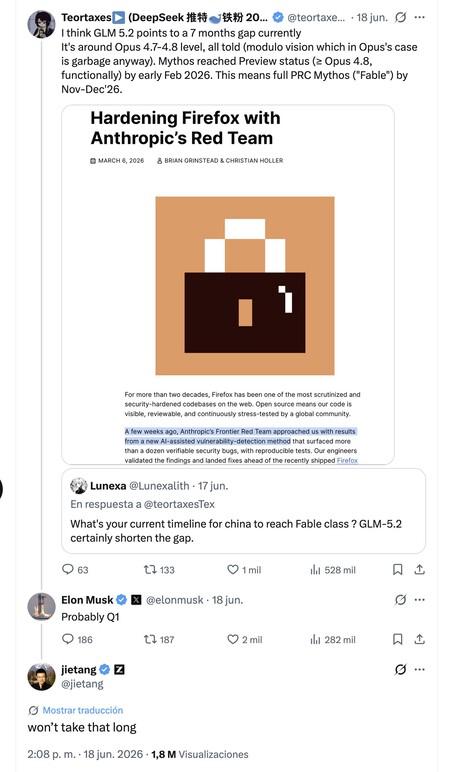This screenshot has height=772, width=450.
Task: Open more options on Elon Musk reply
Action: pyautogui.click(x=419, y=600)
